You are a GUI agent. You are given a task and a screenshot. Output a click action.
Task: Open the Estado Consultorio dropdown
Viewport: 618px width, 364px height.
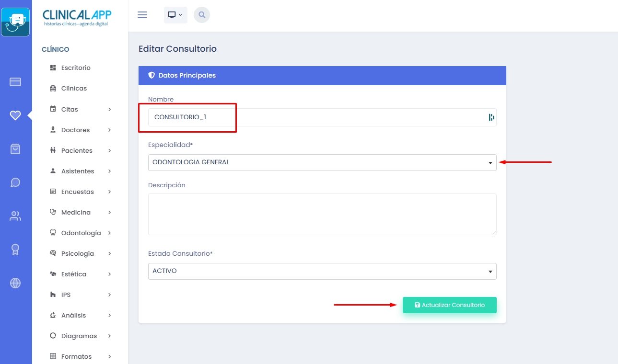(322, 271)
